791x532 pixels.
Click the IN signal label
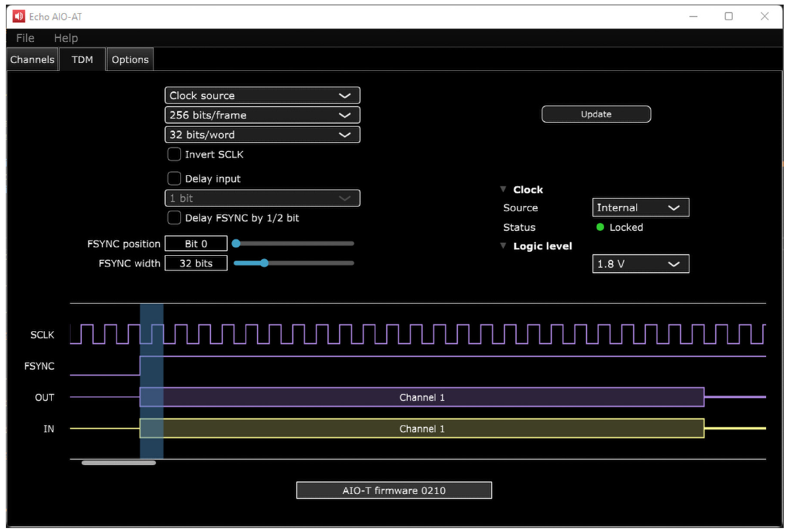[49, 429]
